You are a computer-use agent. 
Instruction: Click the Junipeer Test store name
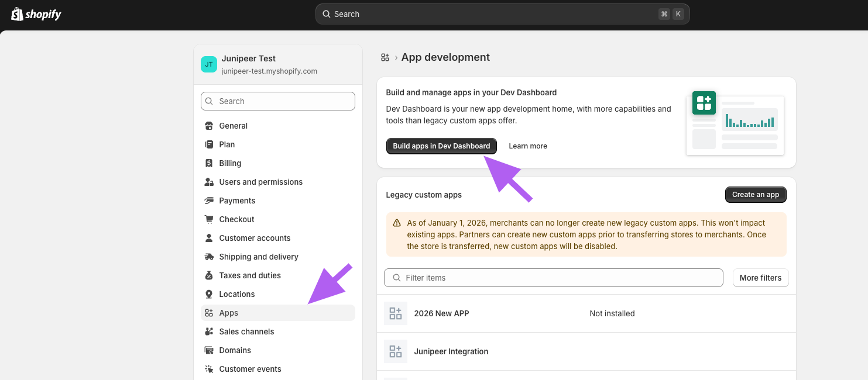click(249, 58)
